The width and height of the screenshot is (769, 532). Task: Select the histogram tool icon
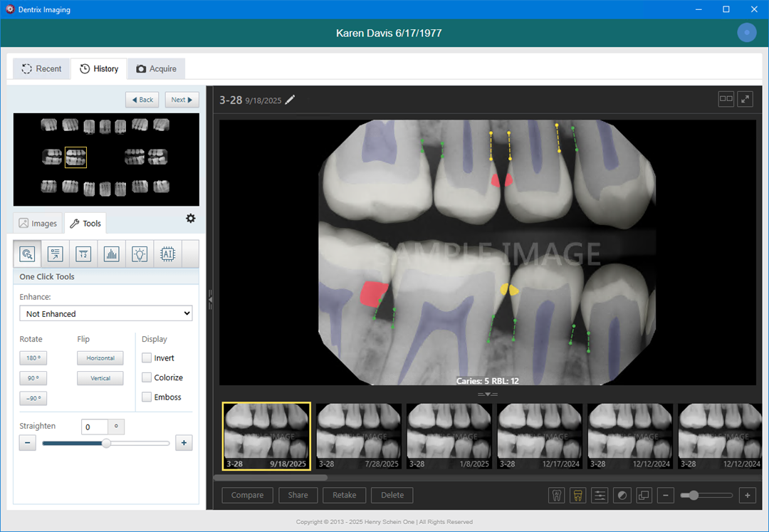coord(111,254)
